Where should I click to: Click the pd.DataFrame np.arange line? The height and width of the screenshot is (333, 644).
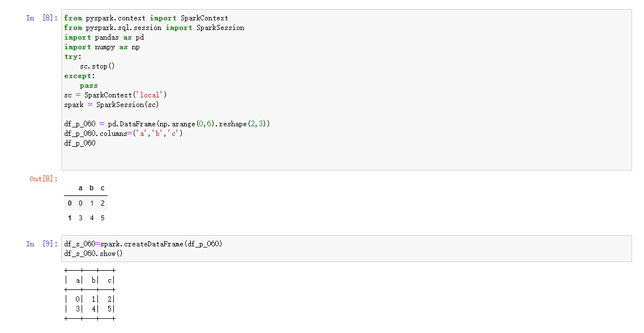click(x=167, y=124)
